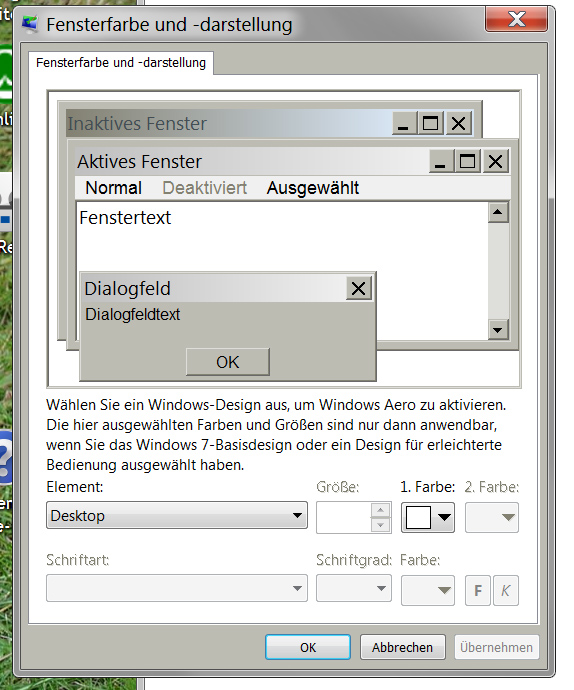Viewport: 574px width, 690px height.
Task: Click the preview scrollbar down arrow
Action: pos(498,330)
